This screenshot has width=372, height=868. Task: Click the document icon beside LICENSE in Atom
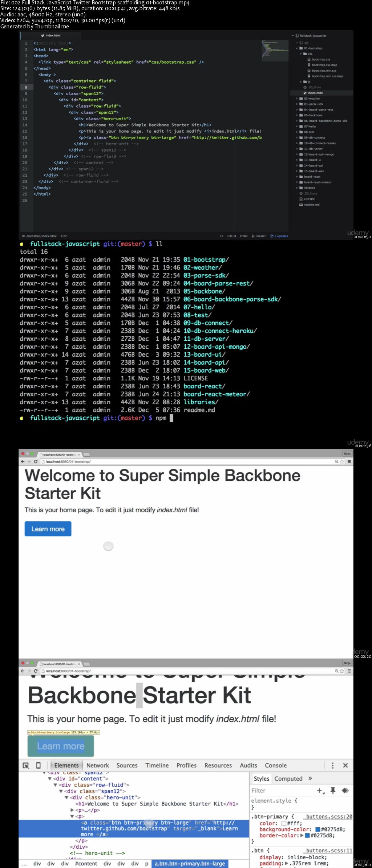click(x=301, y=199)
